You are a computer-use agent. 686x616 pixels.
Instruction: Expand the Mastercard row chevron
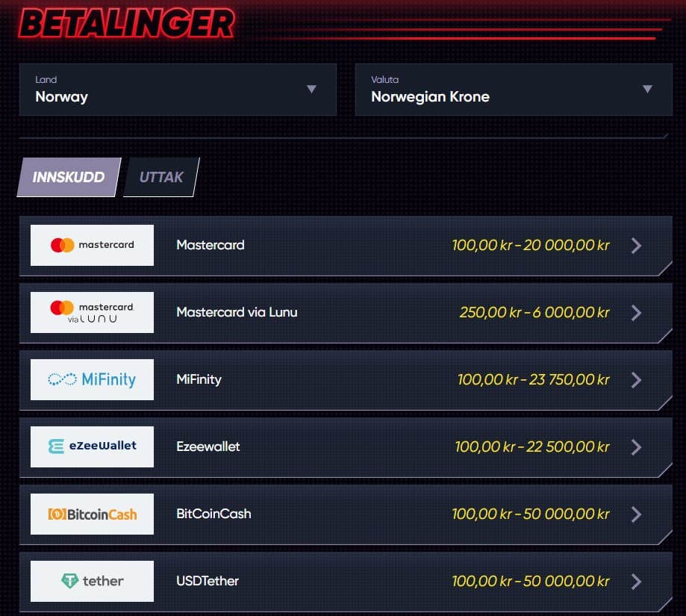coord(637,246)
